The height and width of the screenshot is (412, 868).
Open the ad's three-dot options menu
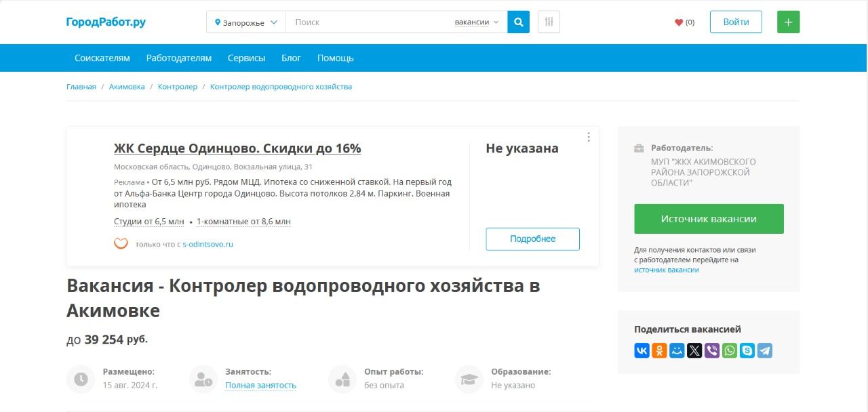pos(589,137)
